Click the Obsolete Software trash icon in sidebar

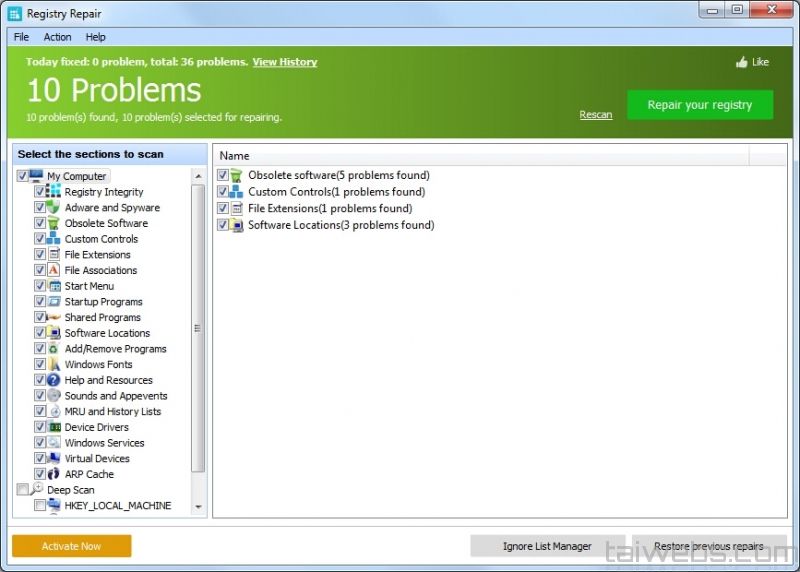tap(54, 223)
